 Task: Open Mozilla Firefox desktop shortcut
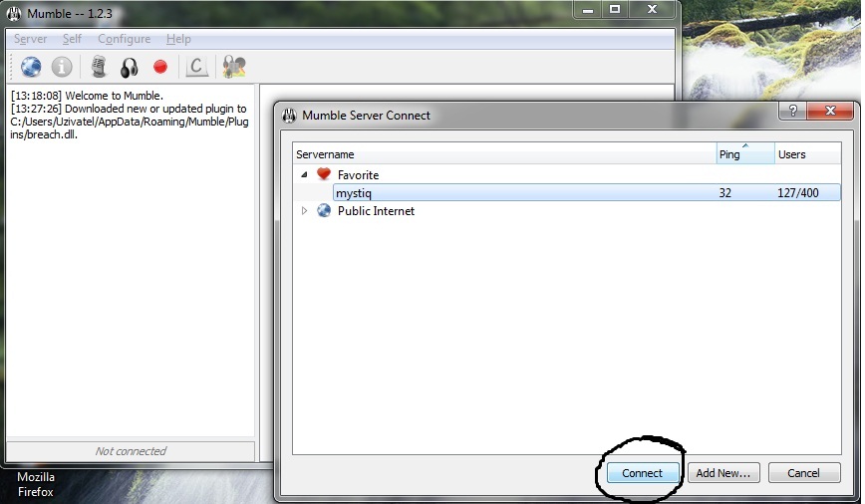click(35, 484)
